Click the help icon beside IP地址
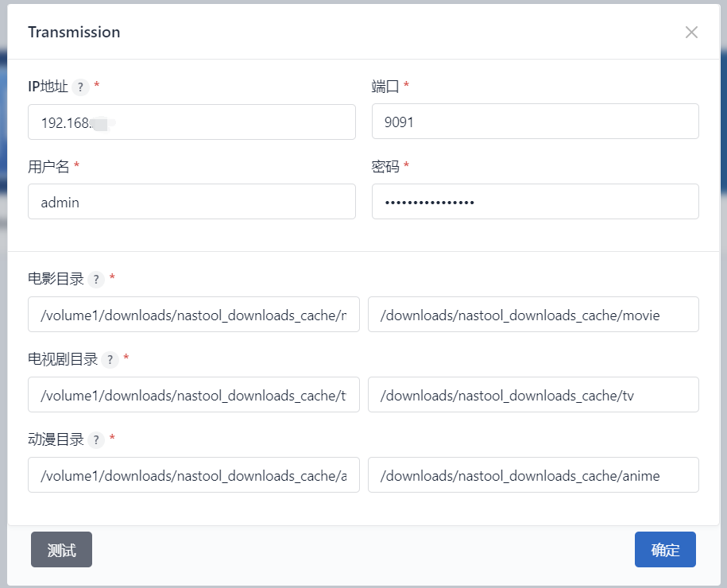The height and width of the screenshot is (588, 727). pos(80,87)
